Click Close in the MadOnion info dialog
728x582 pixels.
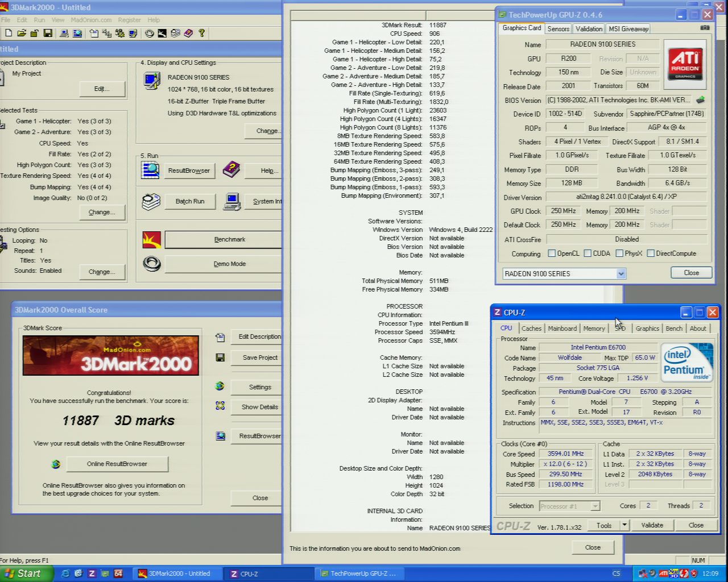[x=593, y=547]
